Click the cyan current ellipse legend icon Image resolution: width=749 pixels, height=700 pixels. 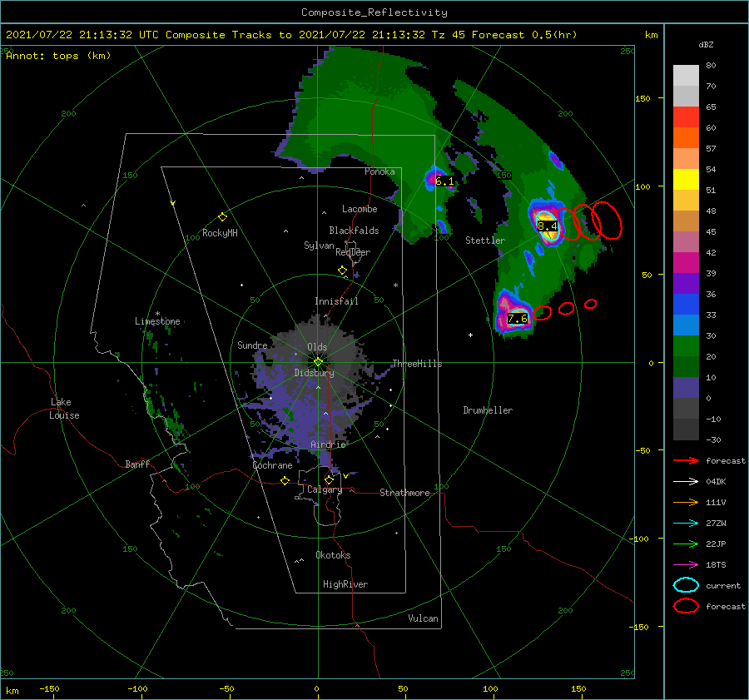[686, 585]
